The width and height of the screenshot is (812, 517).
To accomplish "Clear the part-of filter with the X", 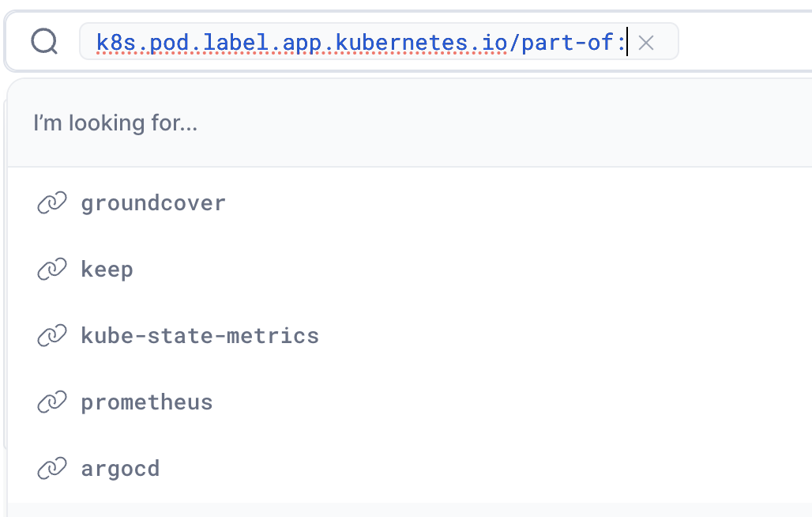I will pyautogui.click(x=646, y=43).
